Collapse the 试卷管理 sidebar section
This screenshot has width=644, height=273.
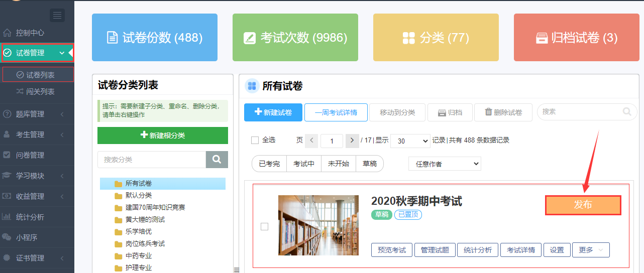[x=37, y=53]
